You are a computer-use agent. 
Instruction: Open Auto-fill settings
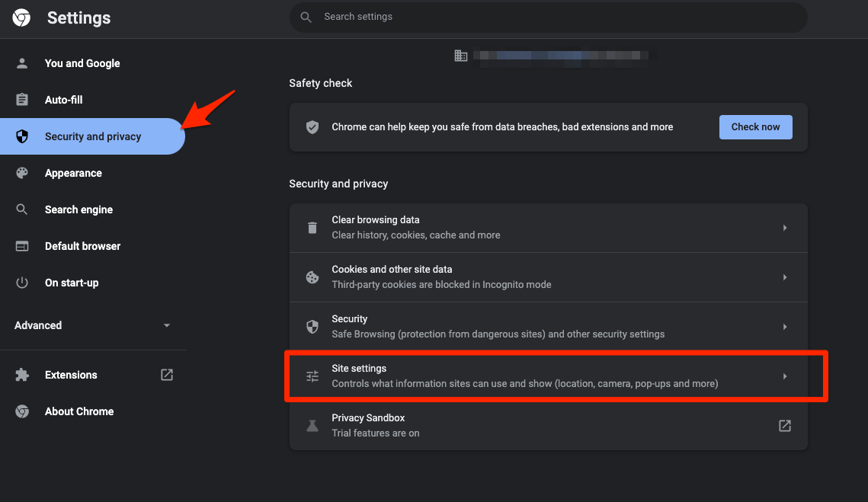pyautogui.click(x=92, y=100)
